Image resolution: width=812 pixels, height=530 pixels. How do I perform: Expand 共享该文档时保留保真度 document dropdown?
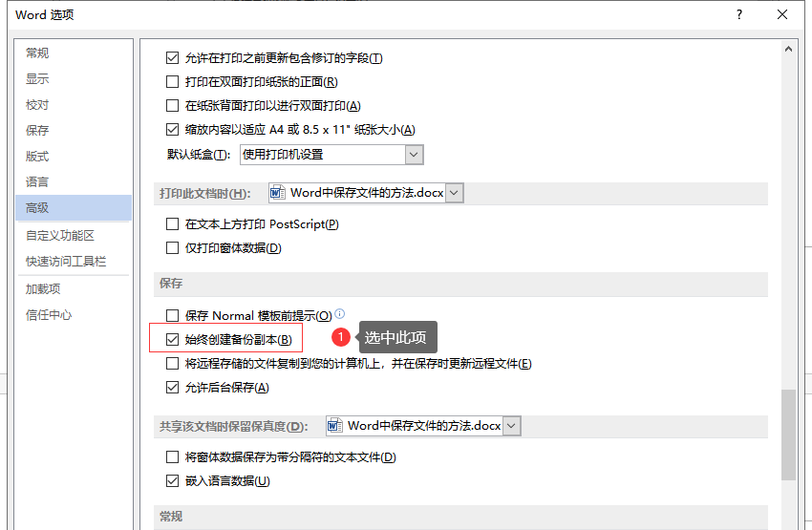[x=512, y=426]
